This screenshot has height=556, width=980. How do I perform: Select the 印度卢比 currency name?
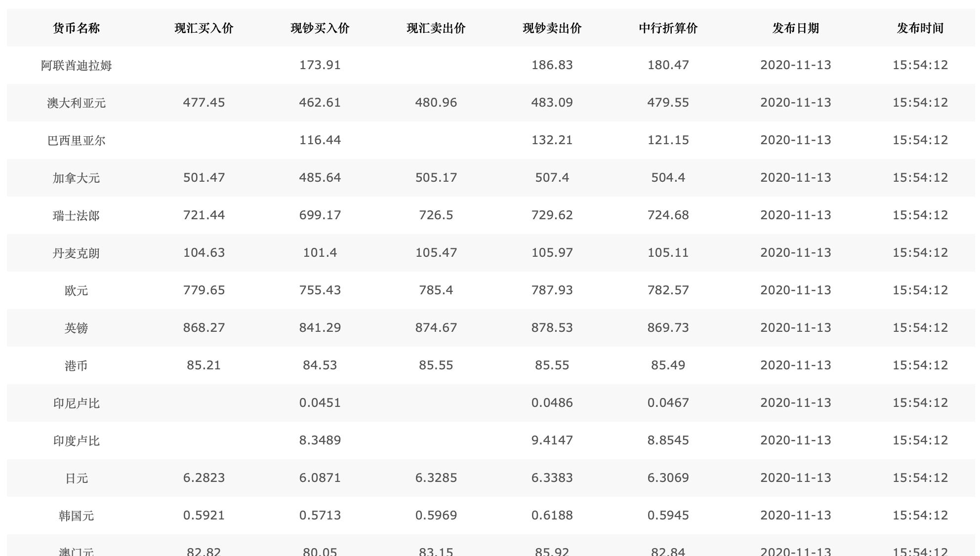(x=77, y=440)
